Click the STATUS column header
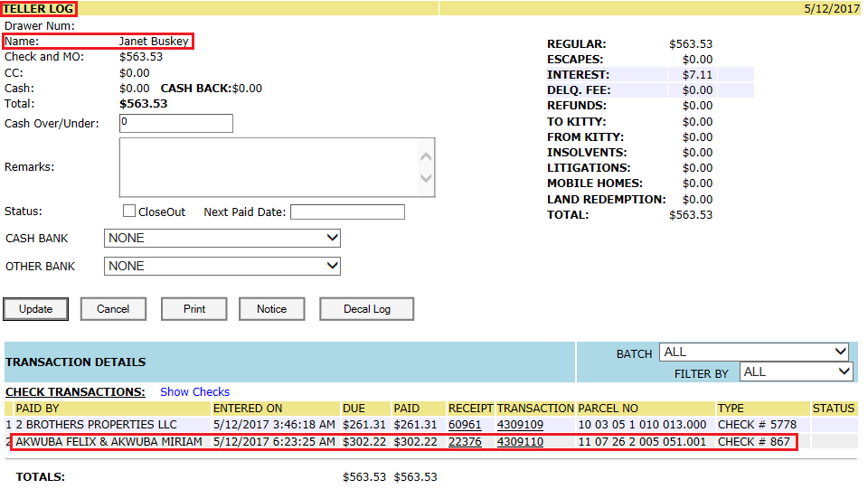 [833, 409]
